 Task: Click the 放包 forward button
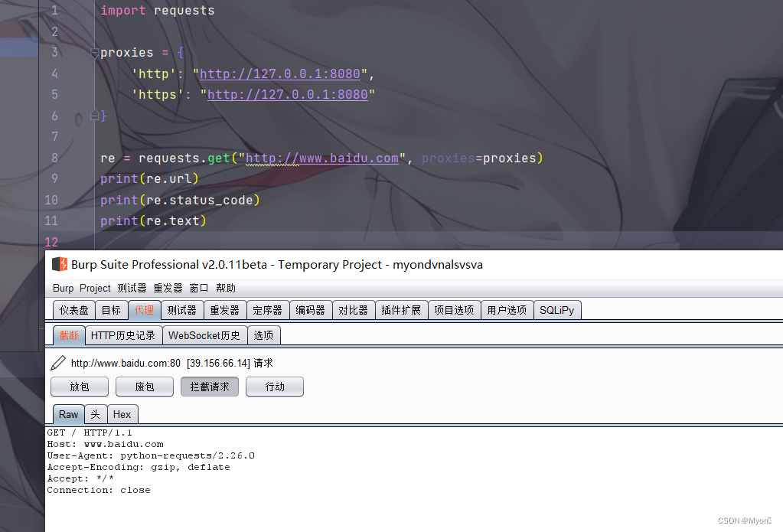click(x=80, y=387)
